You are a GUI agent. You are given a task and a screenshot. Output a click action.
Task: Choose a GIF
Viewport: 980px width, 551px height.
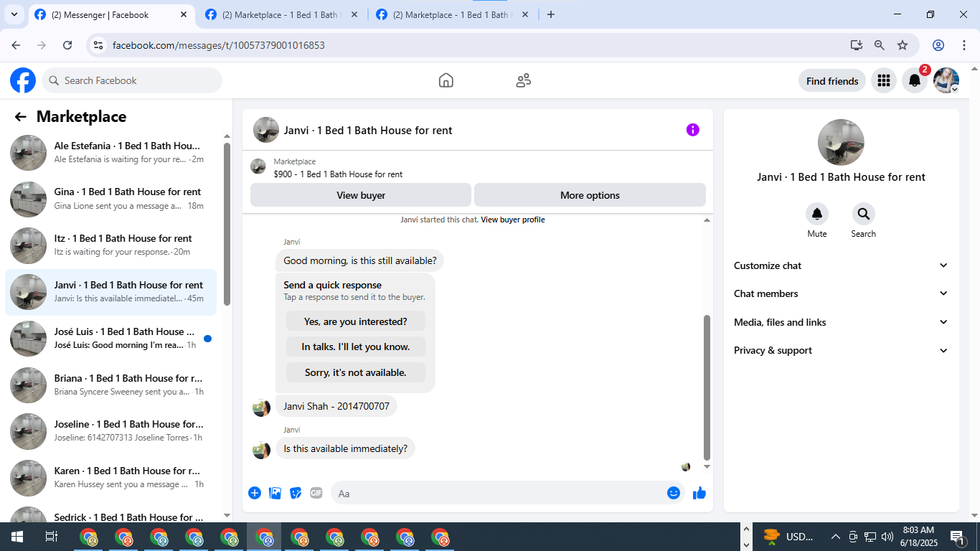(x=316, y=493)
